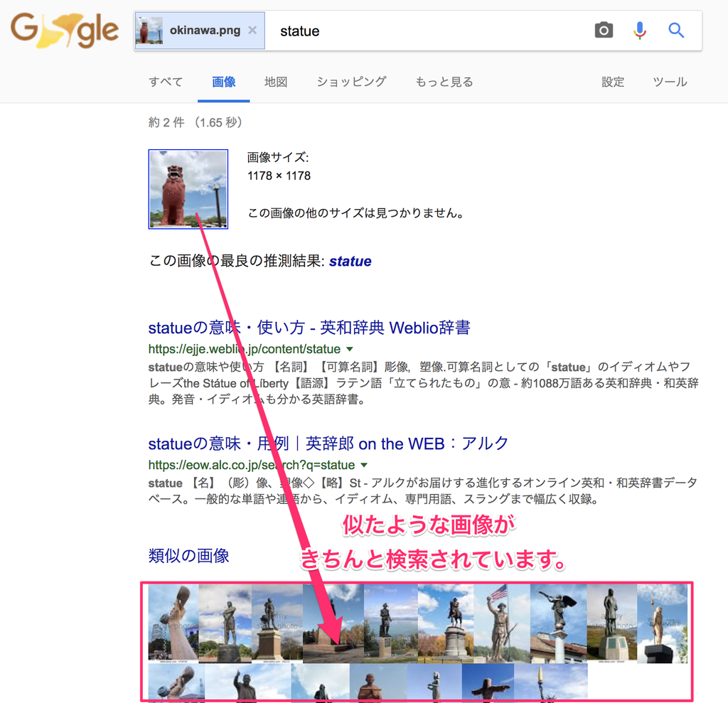Image resolution: width=728 pixels, height=703 pixels.
Task: Click the okinawa.png thumbnail in search box
Action: tap(149, 31)
